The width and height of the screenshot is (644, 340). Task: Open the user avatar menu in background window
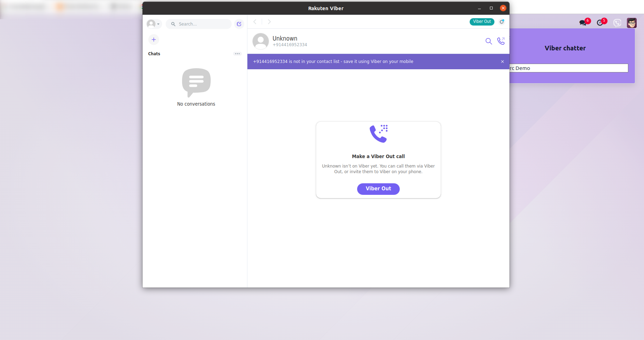click(632, 23)
